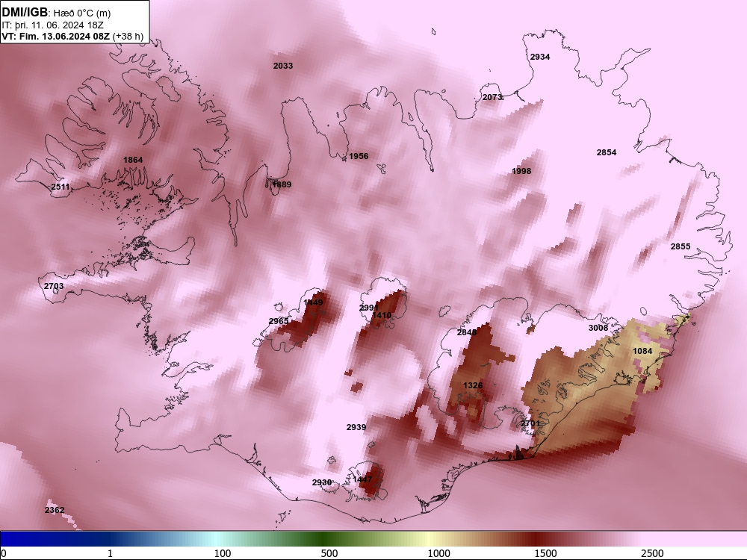Select the 2939 value label
The image size is (747, 560).
point(356,428)
